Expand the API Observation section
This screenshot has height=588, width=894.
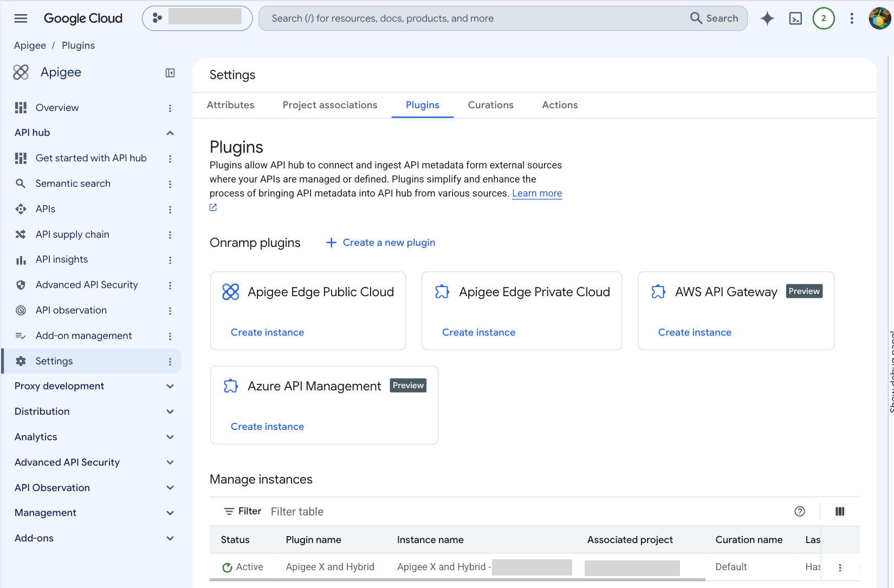coord(170,488)
